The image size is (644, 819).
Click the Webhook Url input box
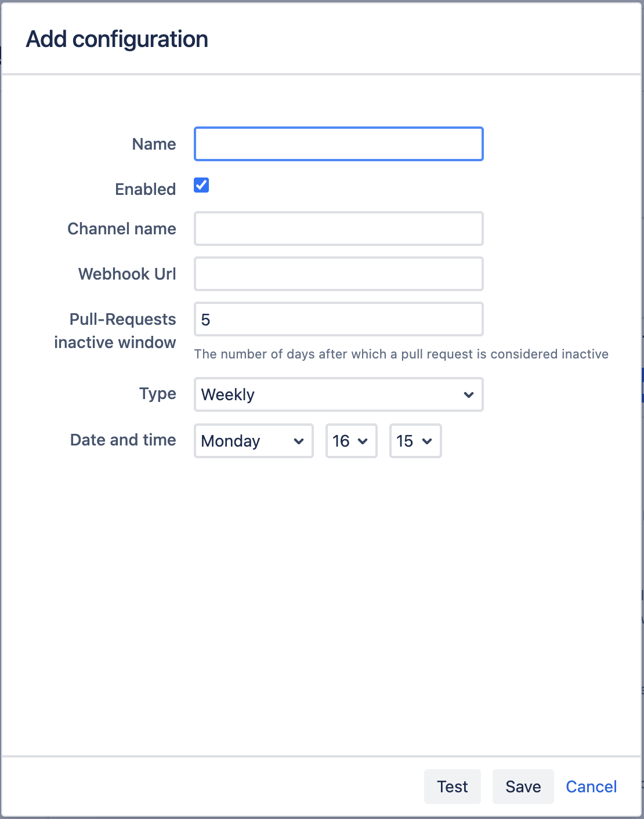coord(338,274)
